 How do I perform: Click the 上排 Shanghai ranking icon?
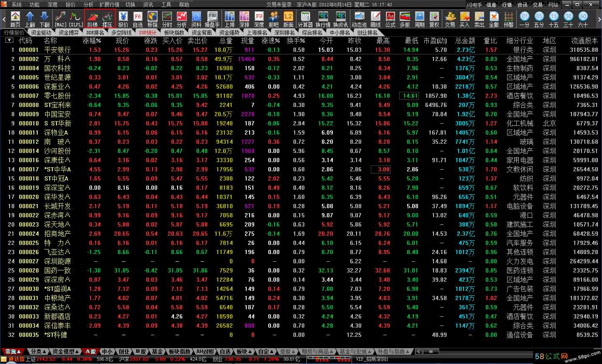230,19
